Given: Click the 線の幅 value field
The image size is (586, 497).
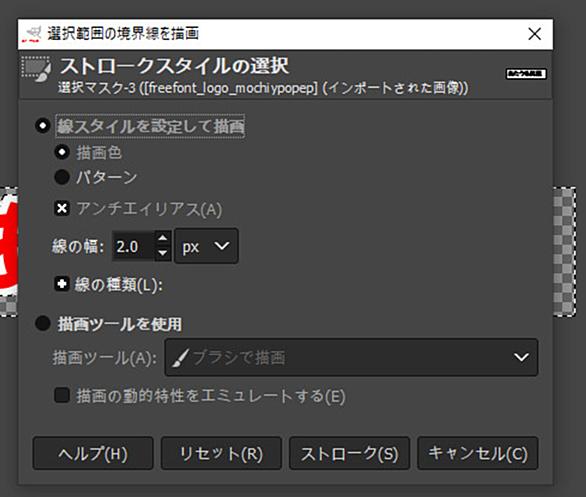Looking at the screenshot, I should (x=133, y=247).
